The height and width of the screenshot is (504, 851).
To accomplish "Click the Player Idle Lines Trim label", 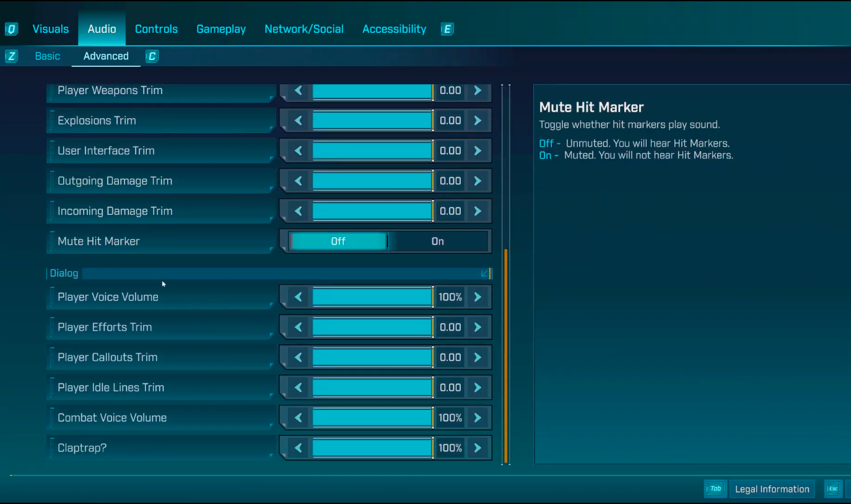I will tap(162, 388).
